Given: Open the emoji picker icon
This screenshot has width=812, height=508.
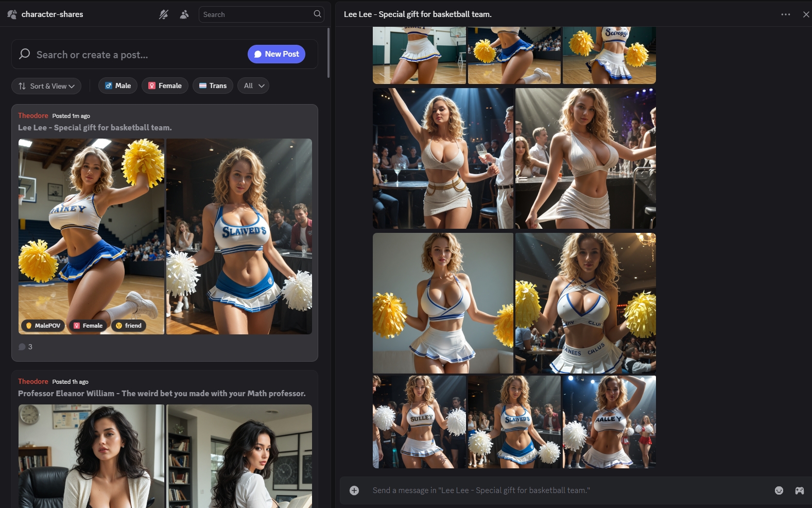Looking at the screenshot, I should tap(779, 490).
